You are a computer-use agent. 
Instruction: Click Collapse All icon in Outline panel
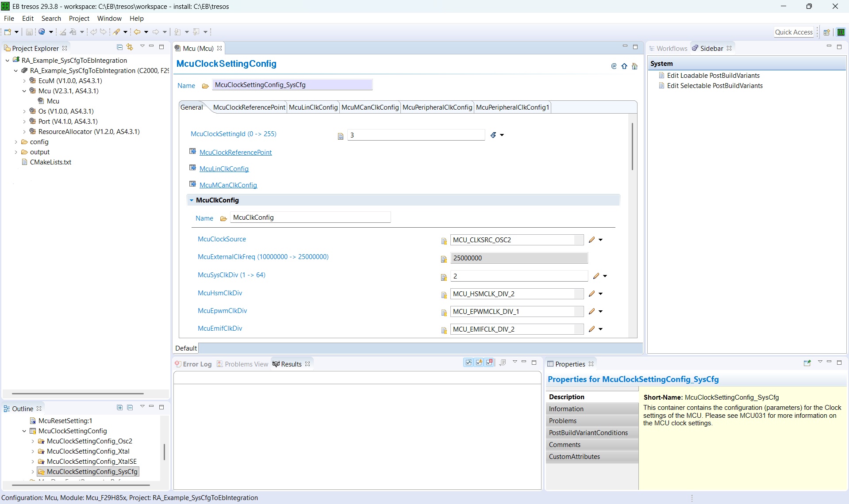coord(130,407)
